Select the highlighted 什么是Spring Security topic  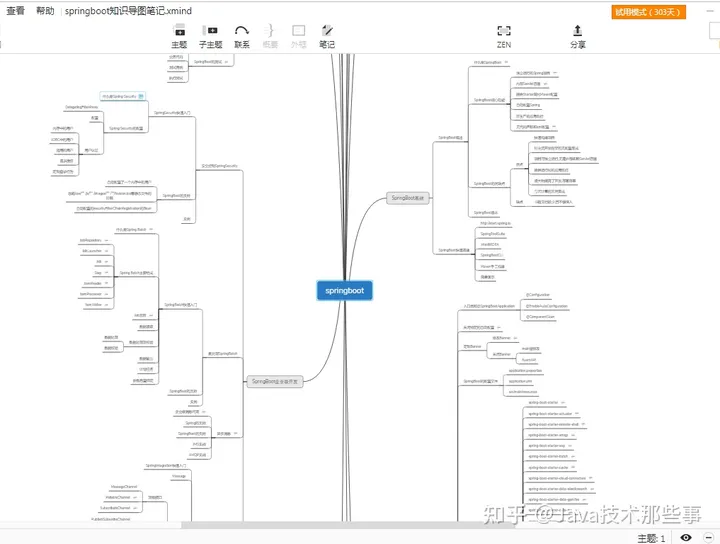pyautogui.click(x=123, y=96)
